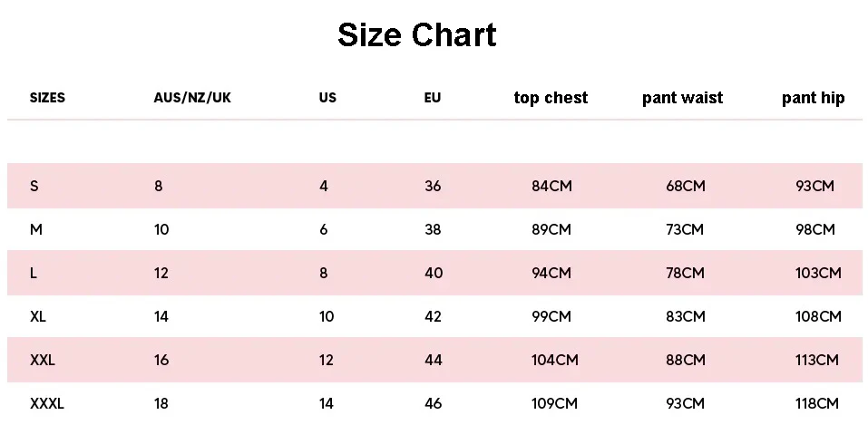Click the S size row label
The height and width of the screenshot is (444, 868).
pyautogui.click(x=34, y=187)
